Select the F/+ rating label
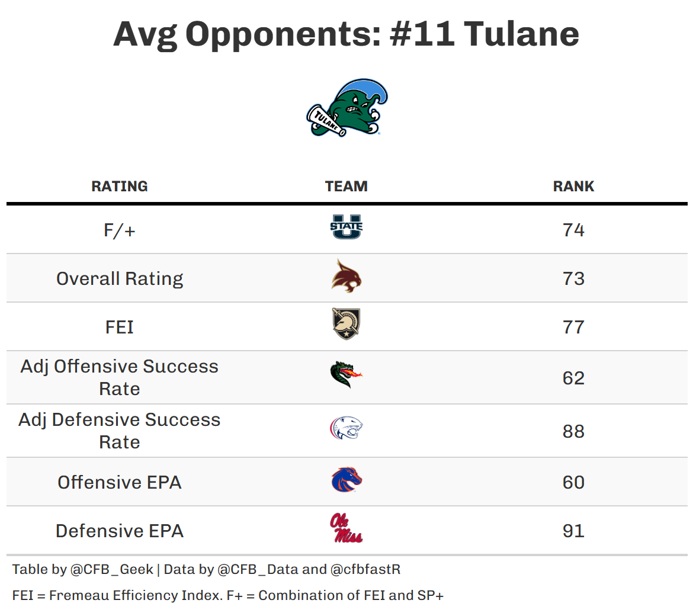 click(x=120, y=230)
